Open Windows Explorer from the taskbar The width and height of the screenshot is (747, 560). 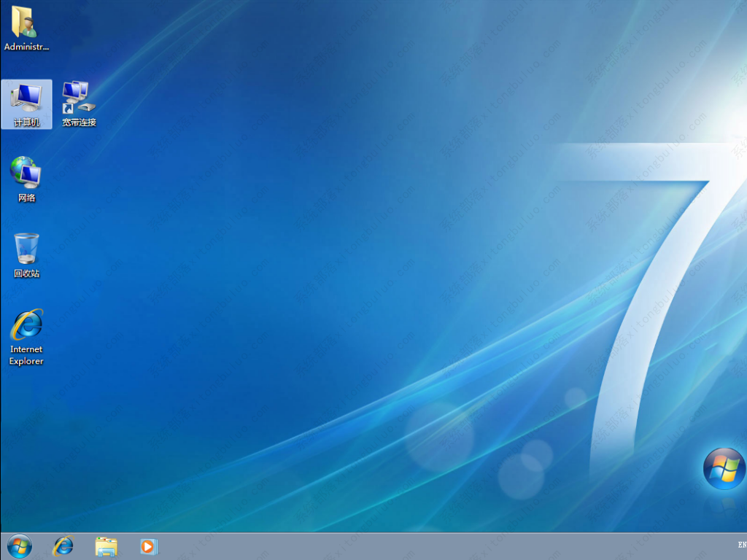106,546
